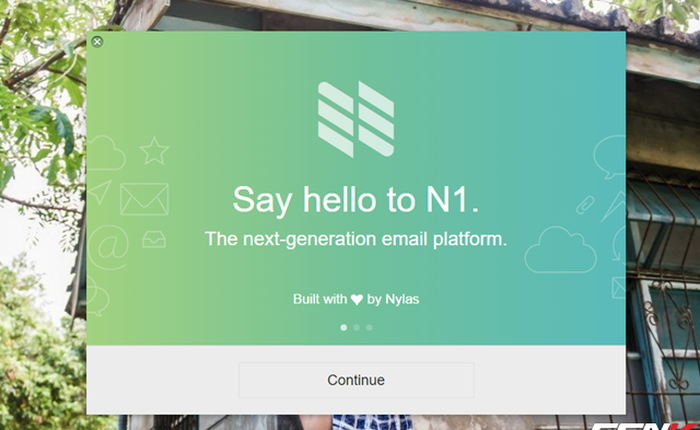This screenshot has width=700, height=430.
Task: Go to the third page indicator dot
Action: pos(369,327)
